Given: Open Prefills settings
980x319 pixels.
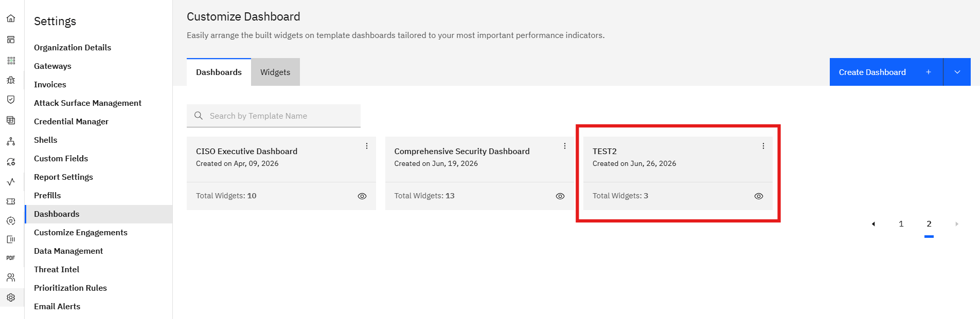Looking at the screenshot, I should pos(47,195).
